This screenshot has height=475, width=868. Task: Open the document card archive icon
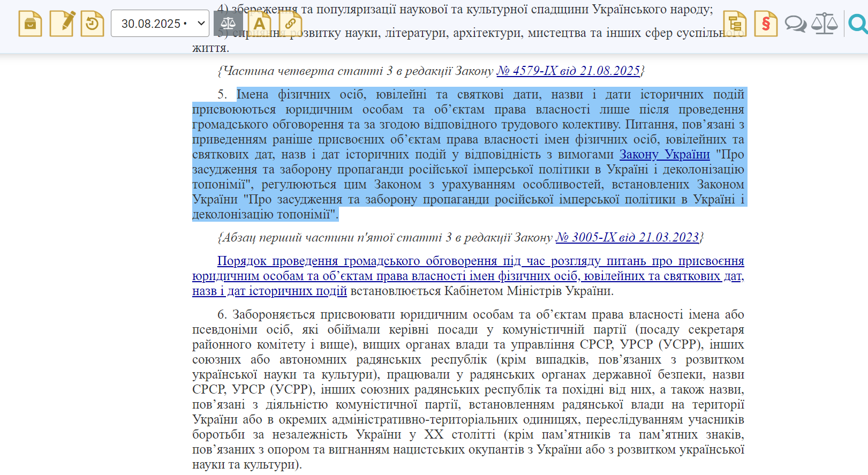pyautogui.click(x=30, y=24)
